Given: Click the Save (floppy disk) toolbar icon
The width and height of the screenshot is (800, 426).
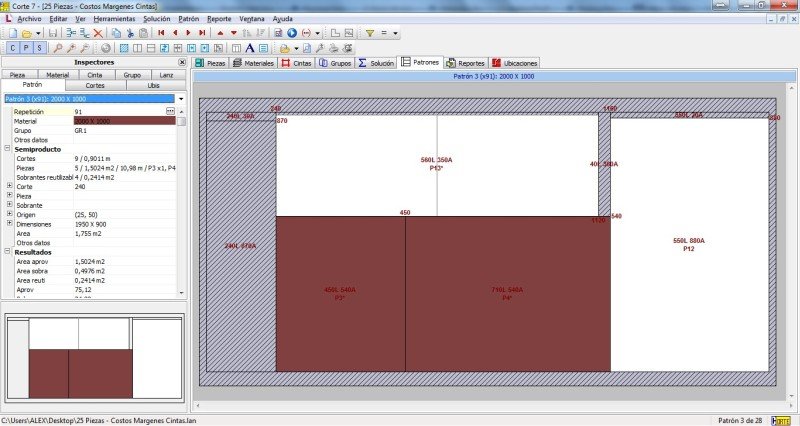Looking at the screenshot, I should [x=53, y=33].
